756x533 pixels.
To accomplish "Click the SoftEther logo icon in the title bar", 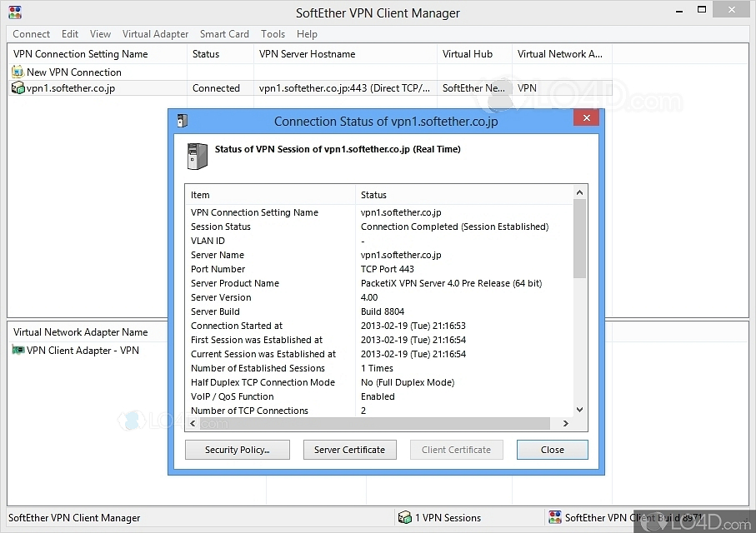I will [14, 12].
